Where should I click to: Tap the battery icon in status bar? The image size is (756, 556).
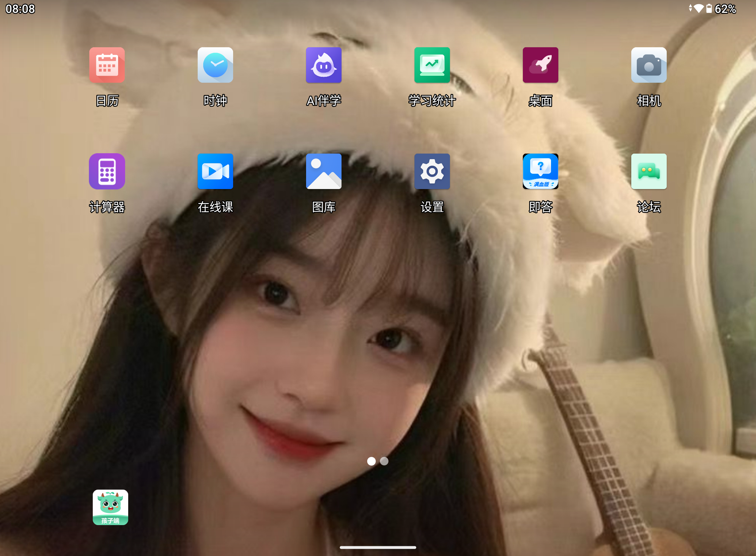(709, 8)
